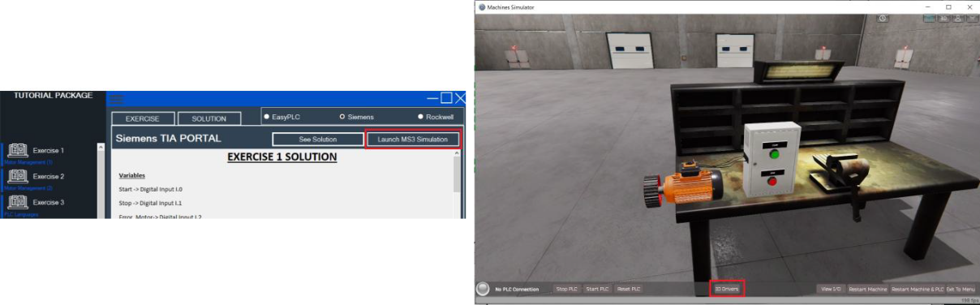The width and height of the screenshot is (980, 305).
Task: Click 'TUTORIAL PACKAGE' header text
Action: click(53, 95)
